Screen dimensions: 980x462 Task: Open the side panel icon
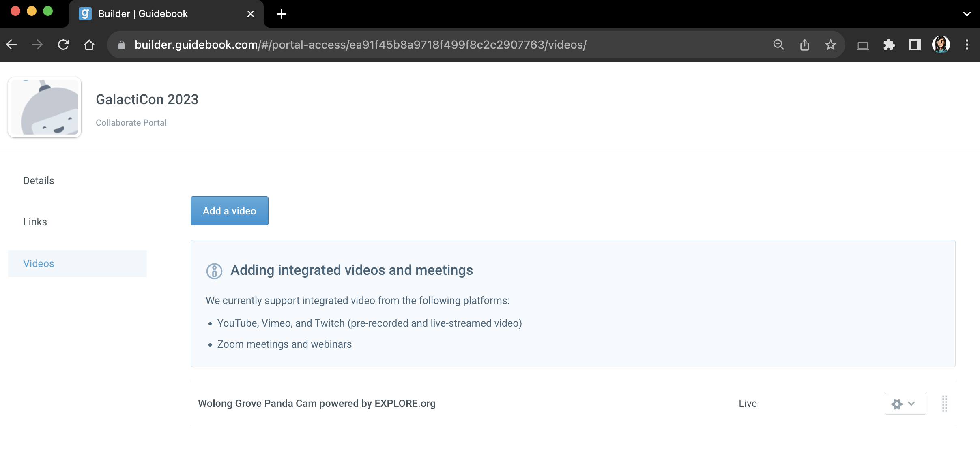(915, 45)
